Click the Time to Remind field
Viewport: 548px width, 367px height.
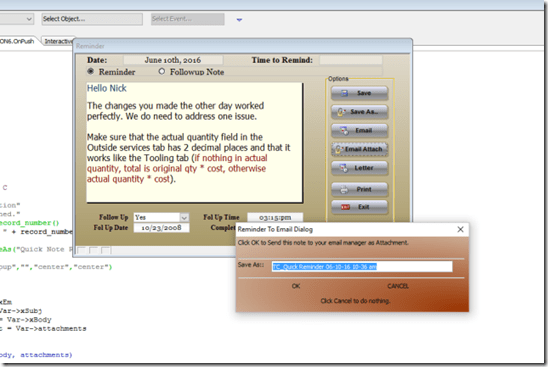[351, 60]
